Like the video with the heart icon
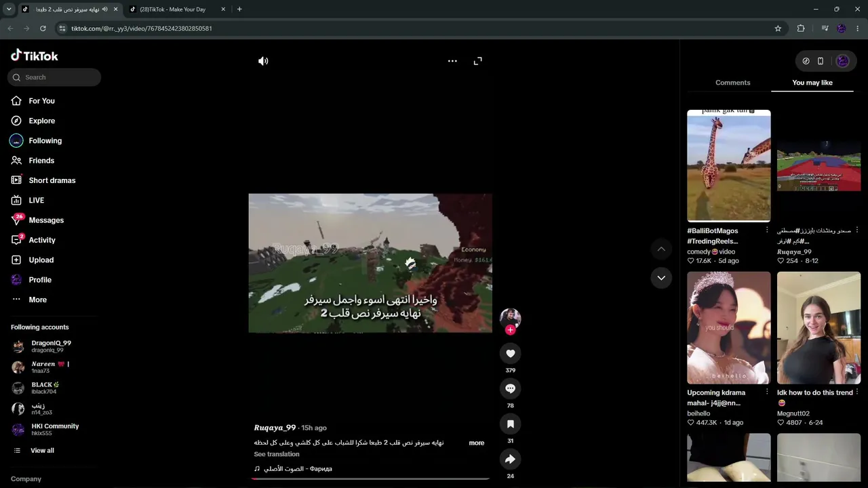Viewport: 868px width, 488px height. (510, 353)
